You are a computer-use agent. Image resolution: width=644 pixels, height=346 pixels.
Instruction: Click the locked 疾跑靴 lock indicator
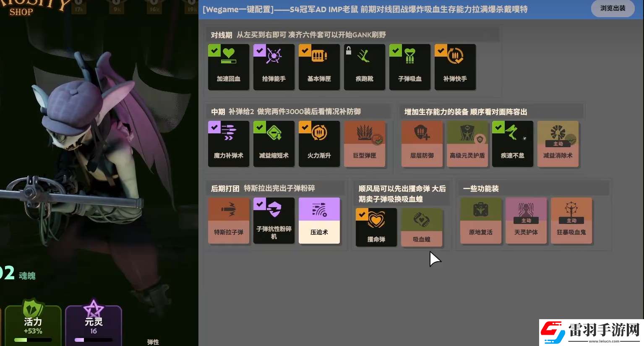349,50
